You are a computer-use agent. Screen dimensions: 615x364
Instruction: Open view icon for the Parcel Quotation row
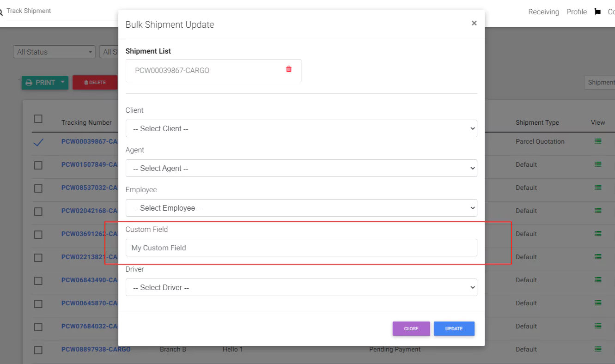click(x=597, y=141)
